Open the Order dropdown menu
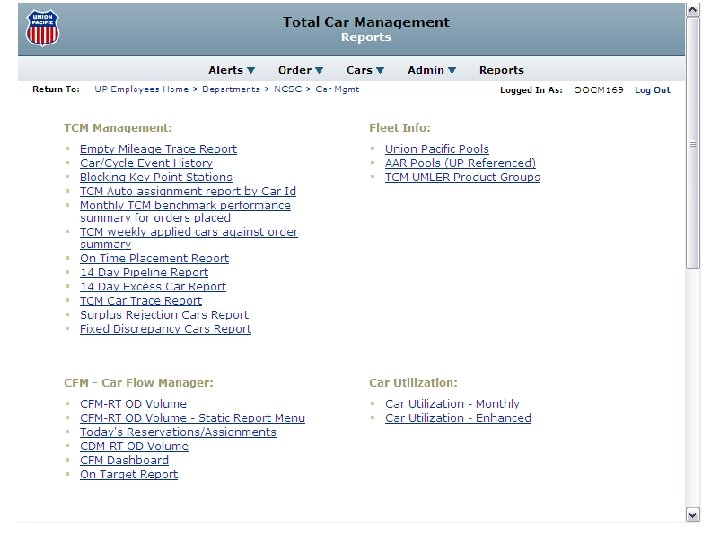The width and height of the screenshot is (720, 540). pos(300,70)
